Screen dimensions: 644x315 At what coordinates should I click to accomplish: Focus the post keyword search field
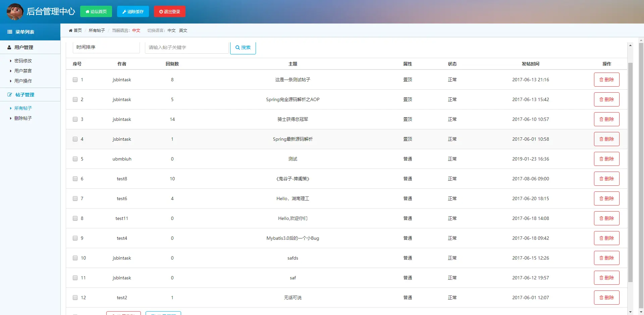click(x=187, y=48)
